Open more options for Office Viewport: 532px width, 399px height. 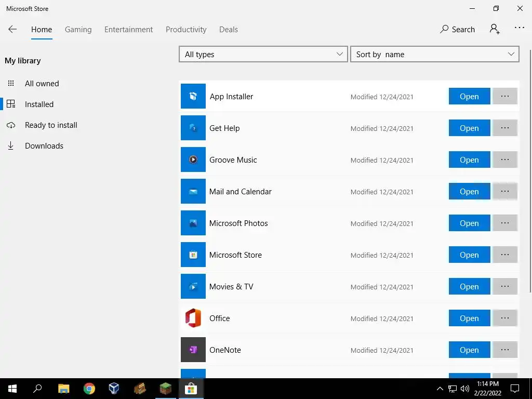[x=505, y=318]
